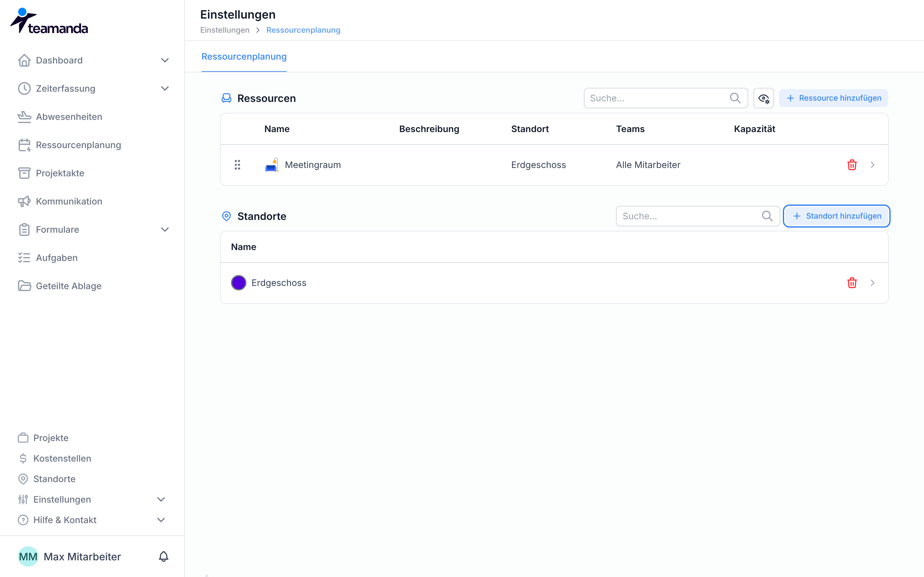Viewport: 924px width, 577px height.
Task: Click the search magnifier in Ressourcen search
Action: pos(735,98)
